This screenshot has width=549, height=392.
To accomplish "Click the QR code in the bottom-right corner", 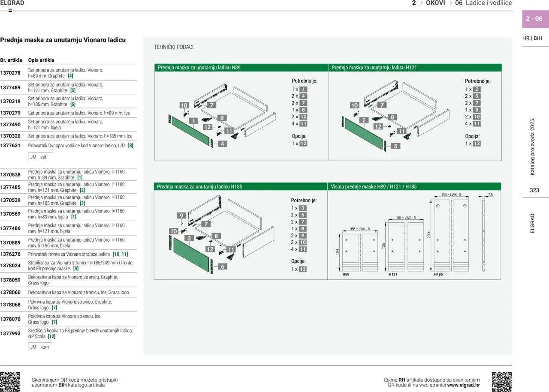I will pos(502,381).
